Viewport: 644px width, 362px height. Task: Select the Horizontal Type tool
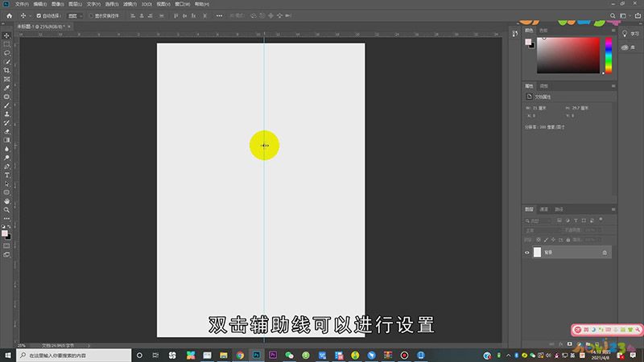pos(6,175)
